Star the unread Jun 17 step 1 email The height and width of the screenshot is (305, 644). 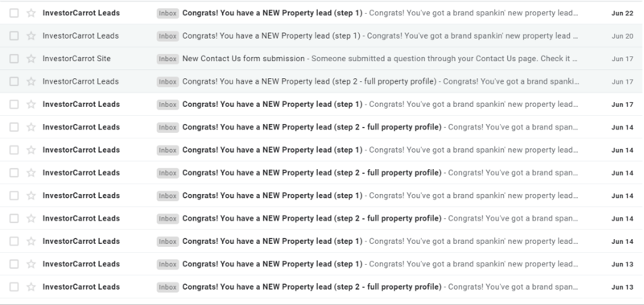(x=31, y=105)
